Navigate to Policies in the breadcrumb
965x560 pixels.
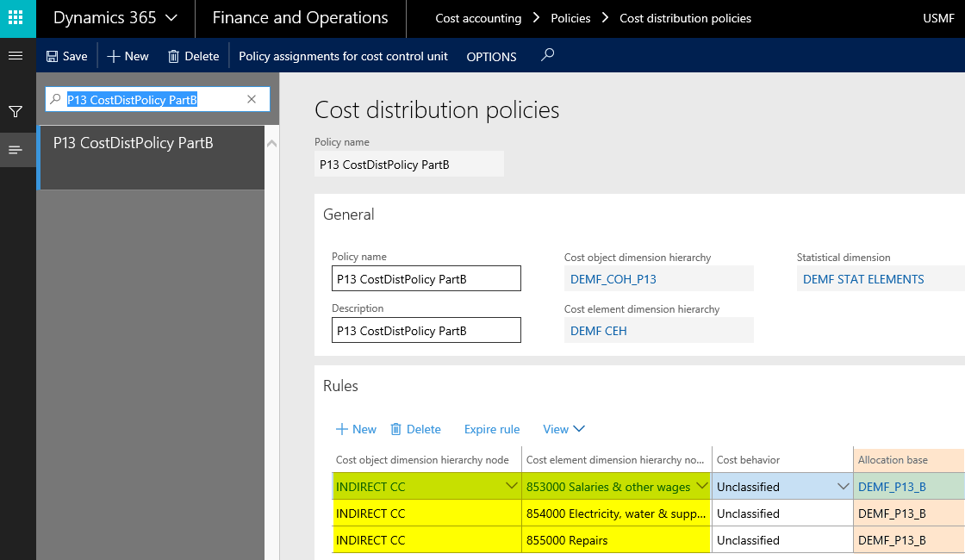tap(570, 18)
